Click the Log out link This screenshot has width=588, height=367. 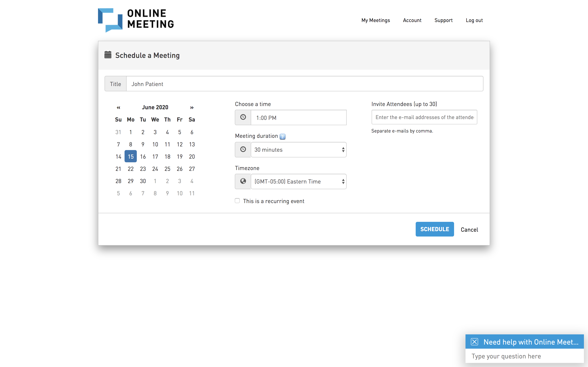(x=474, y=20)
